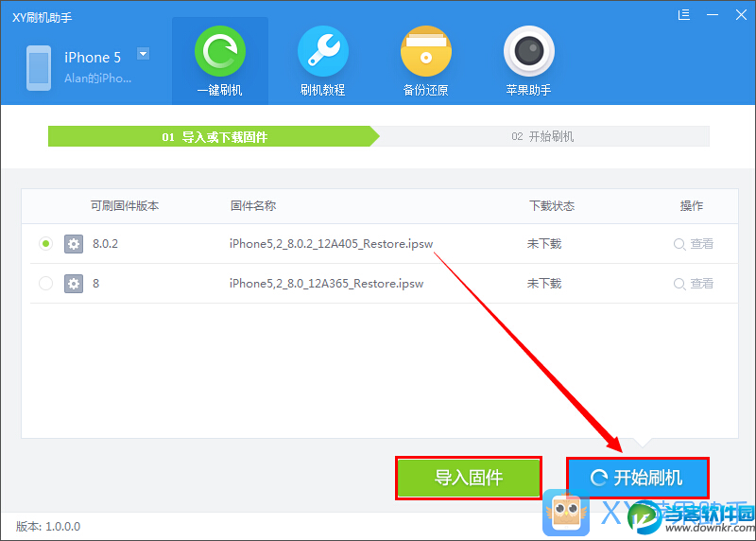Click the 固件名称 column header
The image size is (756, 541).
tap(253, 206)
